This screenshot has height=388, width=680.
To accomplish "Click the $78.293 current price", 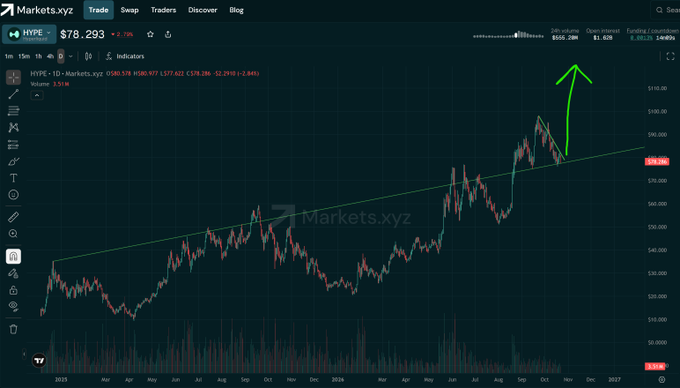I will [82, 34].
